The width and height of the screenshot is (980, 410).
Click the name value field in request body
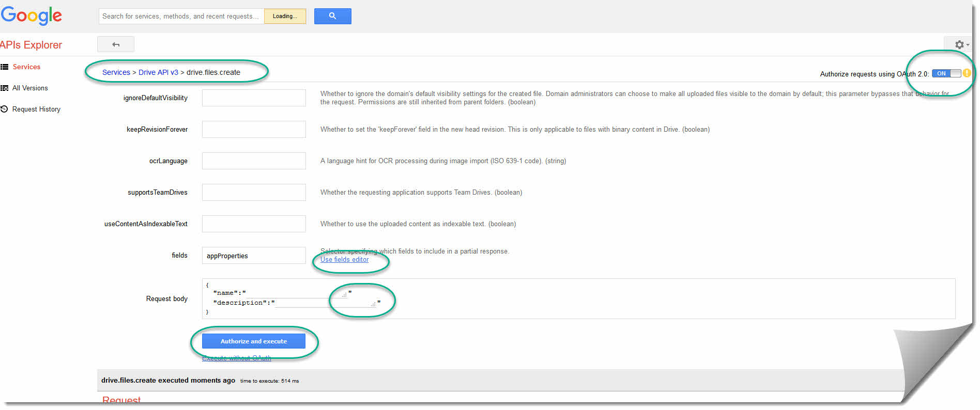(x=297, y=293)
